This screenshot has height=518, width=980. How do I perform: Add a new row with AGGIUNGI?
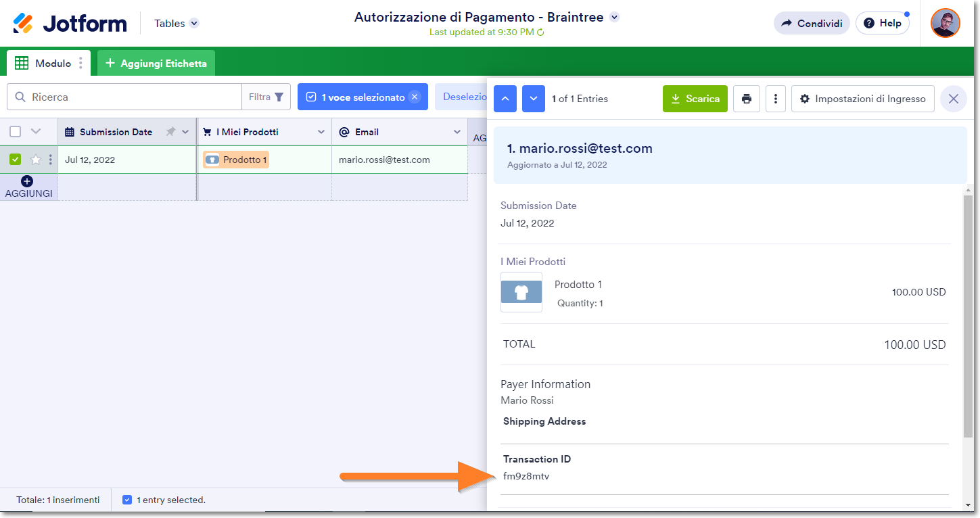(x=28, y=187)
